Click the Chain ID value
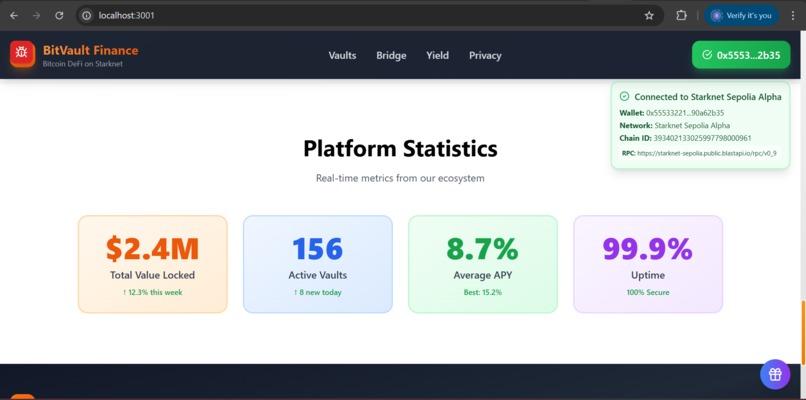Screen dimensions: 806x400 coord(702,138)
